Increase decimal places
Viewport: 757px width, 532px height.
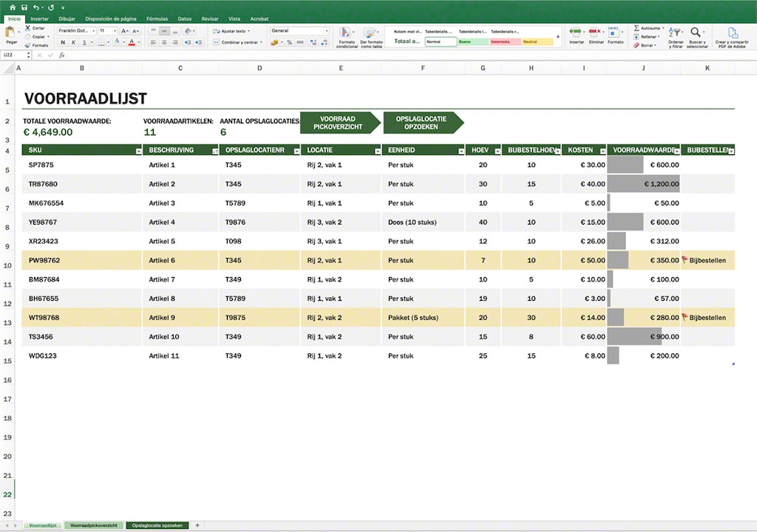pyautogui.click(x=313, y=42)
